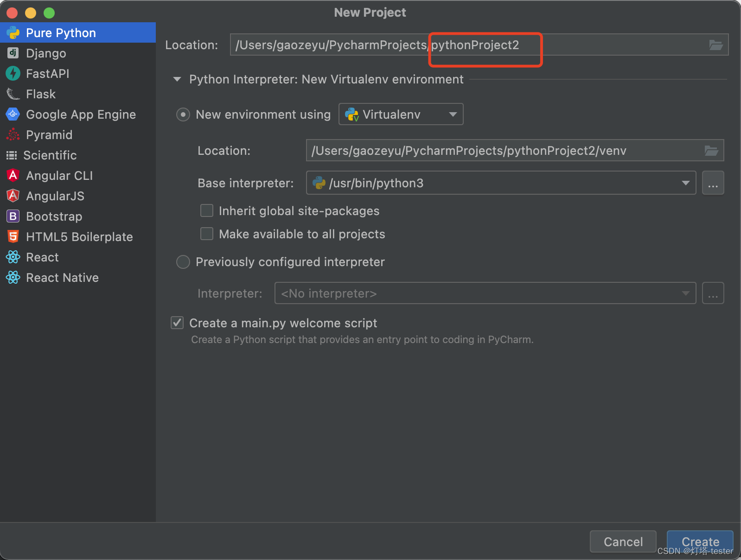Click the Bootstrap B icon
This screenshot has width=741, height=560.
(13, 216)
